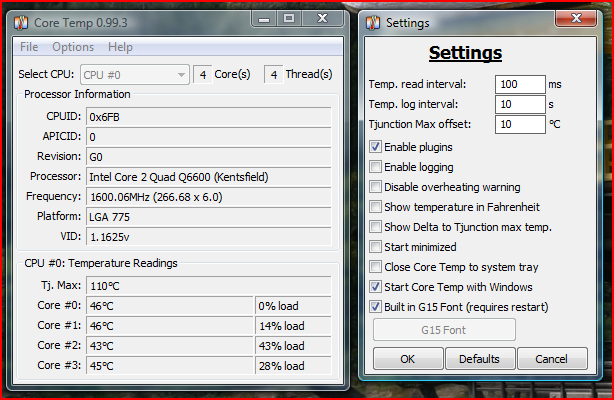Image resolution: width=614 pixels, height=400 pixels.
Task: Click the Tj. Max value 110°C
Action: (x=209, y=286)
